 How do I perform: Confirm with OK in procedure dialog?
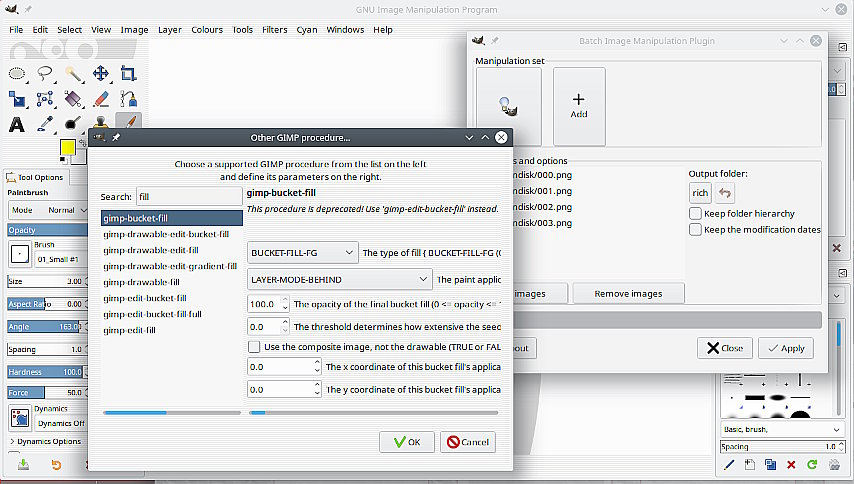tap(407, 442)
